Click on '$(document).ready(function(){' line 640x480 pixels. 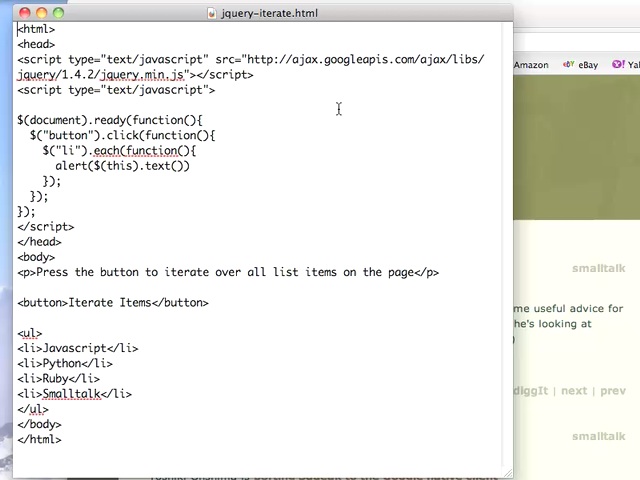pos(110,120)
